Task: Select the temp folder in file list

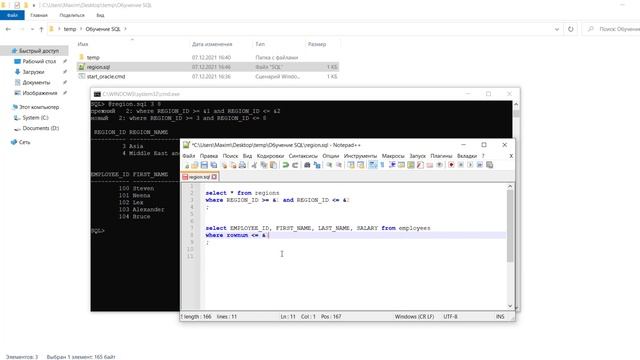Action: (207, 58)
